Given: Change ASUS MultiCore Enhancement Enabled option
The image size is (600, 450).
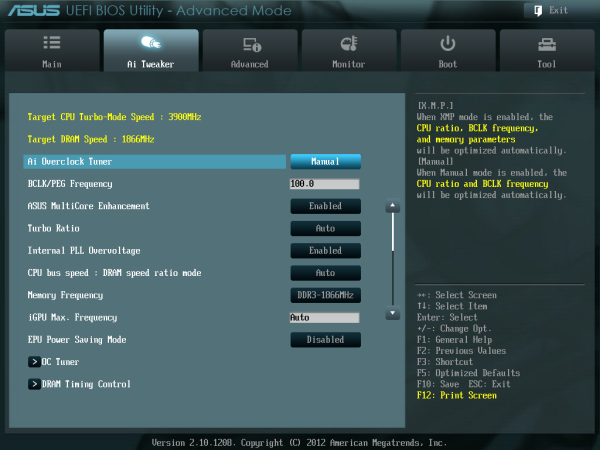Looking at the screenshot, I should point(325,206).
